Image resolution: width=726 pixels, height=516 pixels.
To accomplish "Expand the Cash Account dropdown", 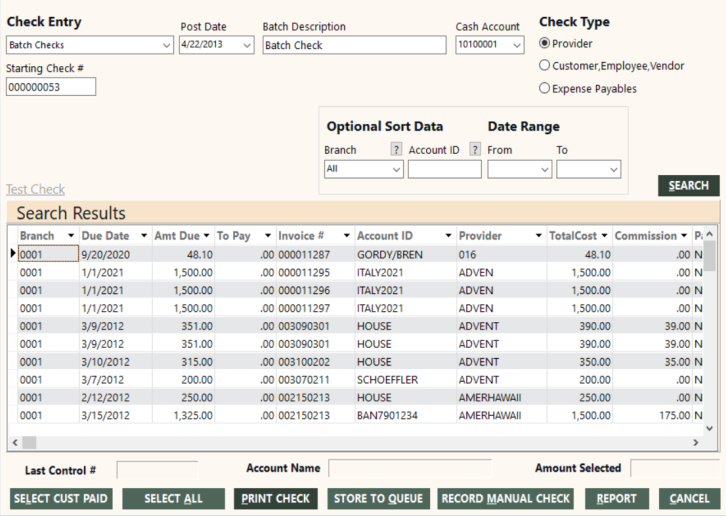I will click(x=516, y=45).
